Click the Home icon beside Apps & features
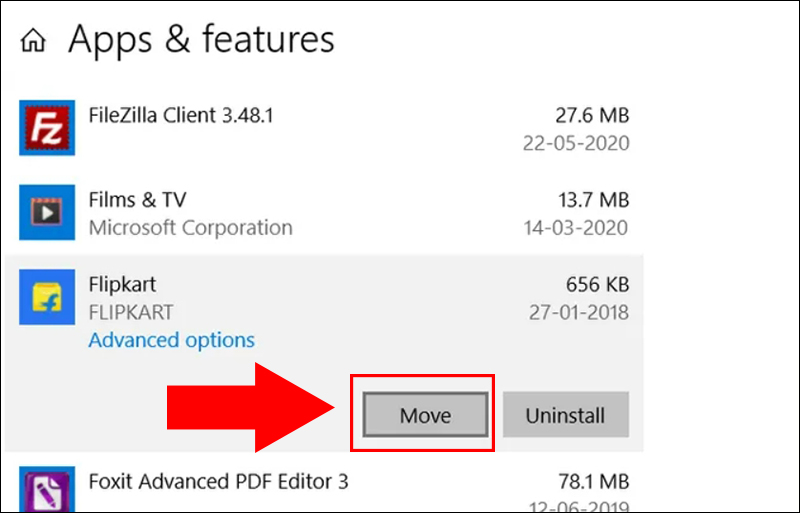The height and width of the screenshot is (513, 800). click(35, 41)
